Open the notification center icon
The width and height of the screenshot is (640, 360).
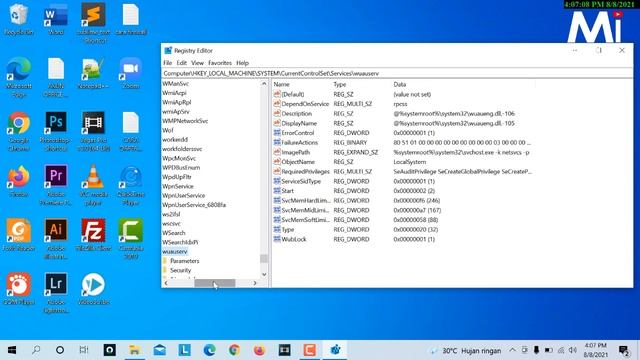[623, 350]
